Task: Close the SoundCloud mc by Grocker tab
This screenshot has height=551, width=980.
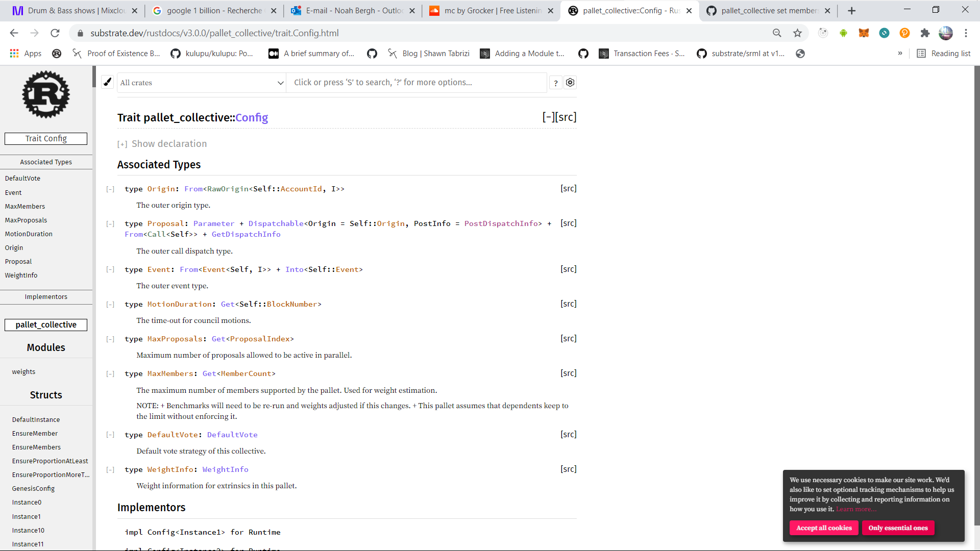Action: point(550,11)
